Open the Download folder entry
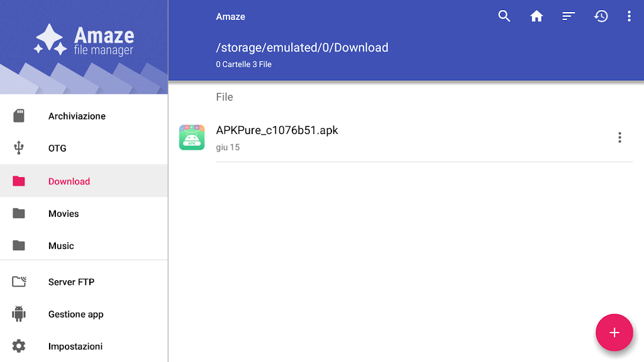 click(69, 182)
